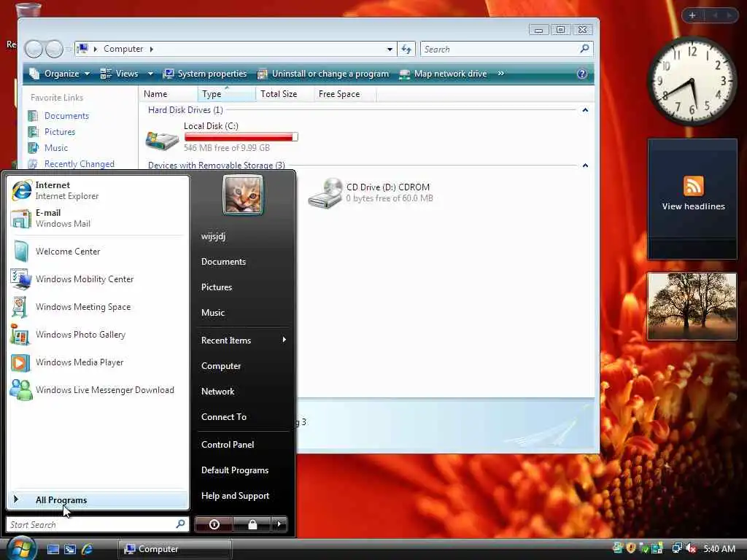Open Documents favorite link in Explorer
The width and height of the screenshot is (747, 560).
point(66,116)
